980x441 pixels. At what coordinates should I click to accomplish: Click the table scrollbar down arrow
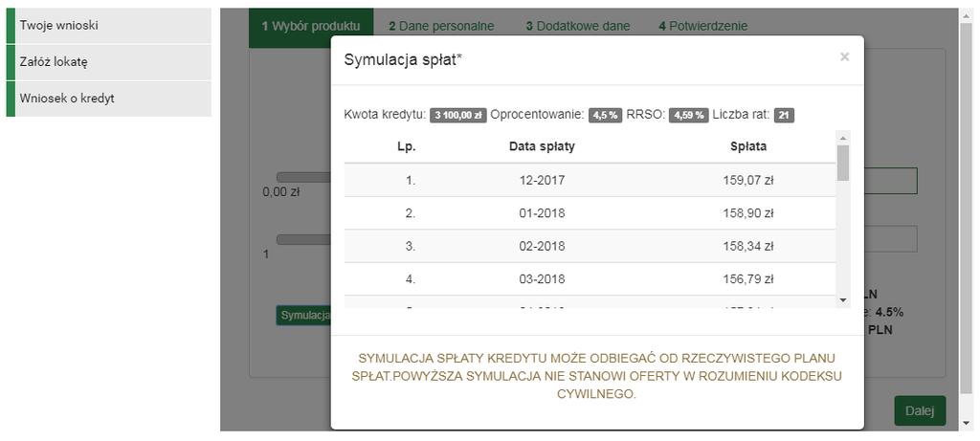pos(842,300)
